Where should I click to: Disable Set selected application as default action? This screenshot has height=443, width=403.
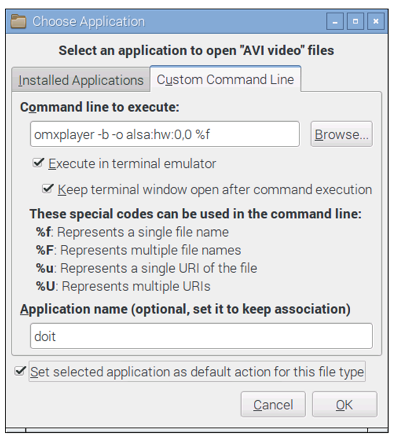tap(20, 371)
